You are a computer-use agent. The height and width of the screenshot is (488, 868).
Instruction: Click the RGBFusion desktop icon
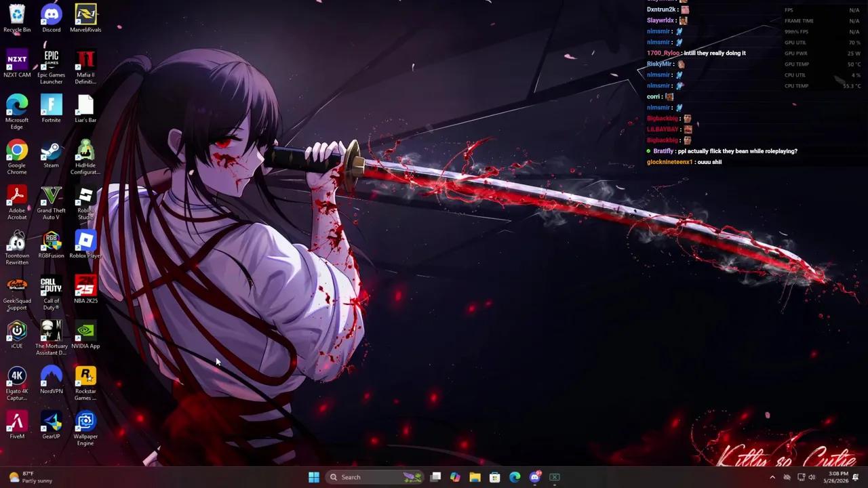pos(51,245)
